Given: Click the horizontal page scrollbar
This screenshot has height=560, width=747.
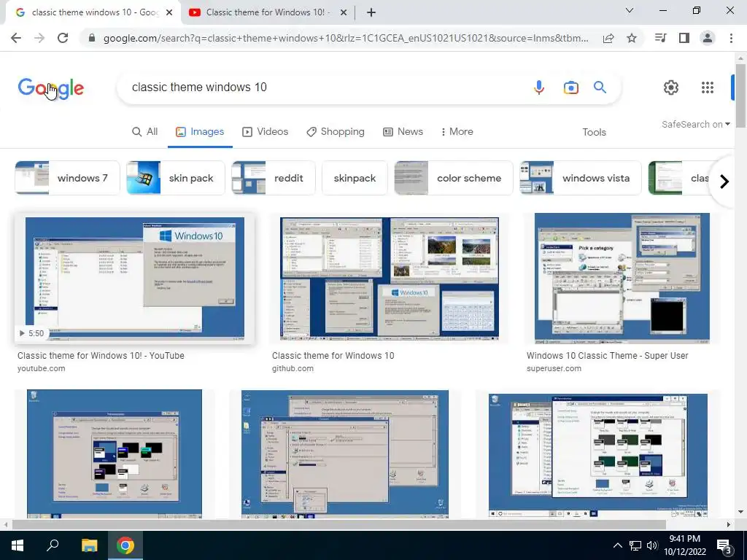Looking at the screenshot, I should point(338,524).
